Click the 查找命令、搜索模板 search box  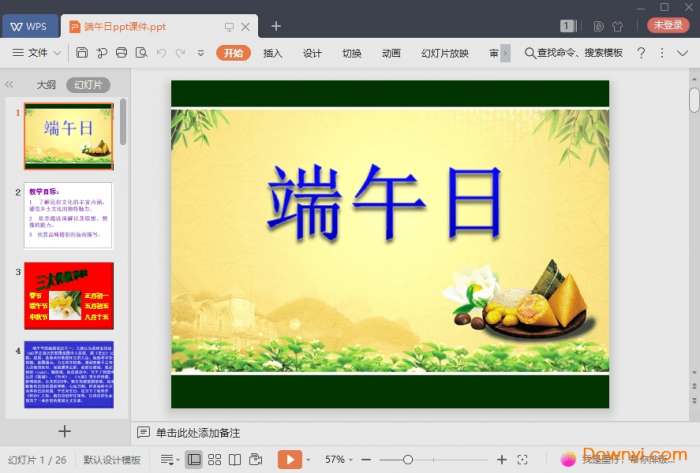(574, 53)
